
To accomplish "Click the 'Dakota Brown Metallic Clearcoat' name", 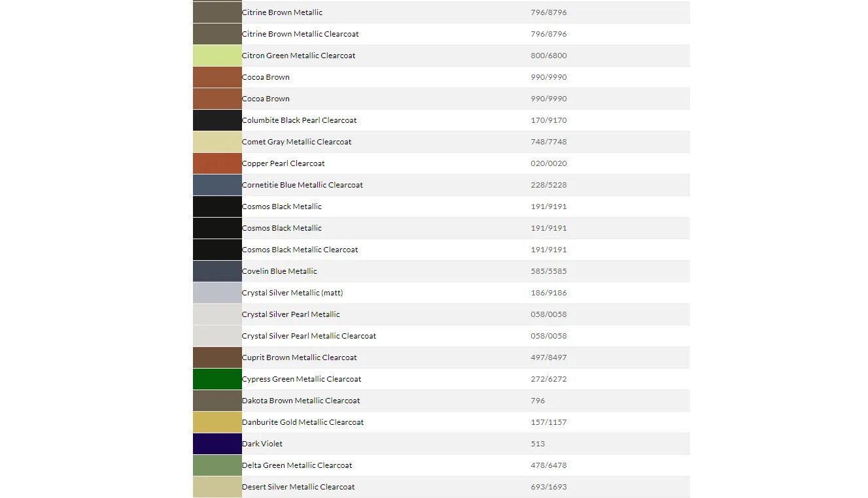I will point(301,401).
